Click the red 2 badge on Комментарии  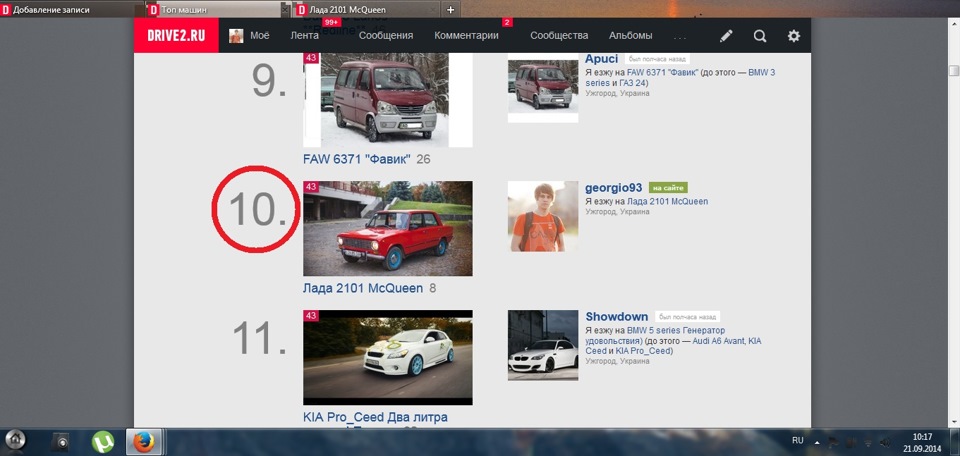507,23
